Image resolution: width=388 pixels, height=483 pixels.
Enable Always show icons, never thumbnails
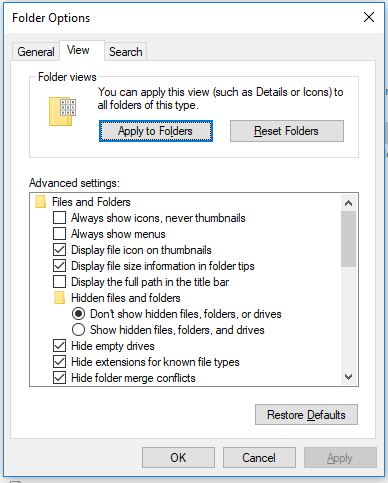pyautogui.click(x=59, y=218)
